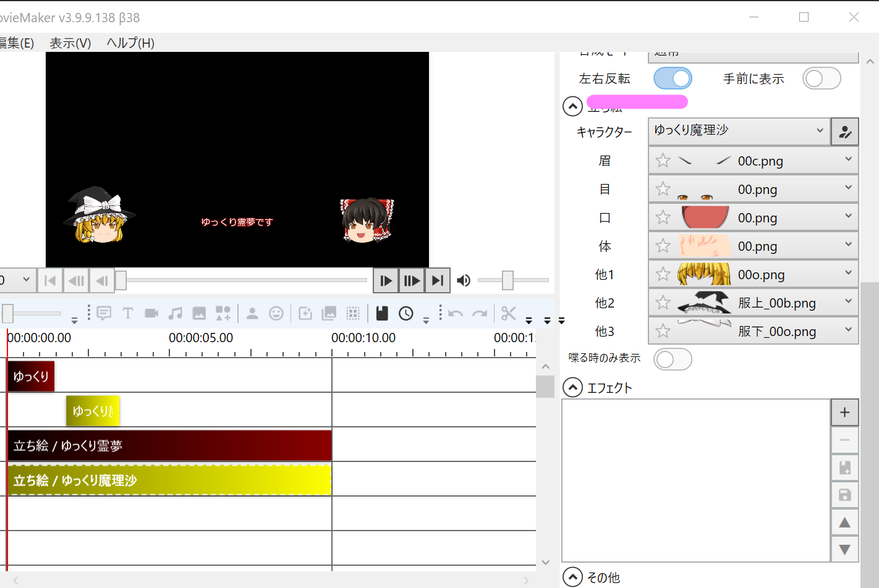Screen dimensions: 879x588
Task: Open the 他2 dropdown showing 服上_00b.png
Action: [x=754, y=303]
